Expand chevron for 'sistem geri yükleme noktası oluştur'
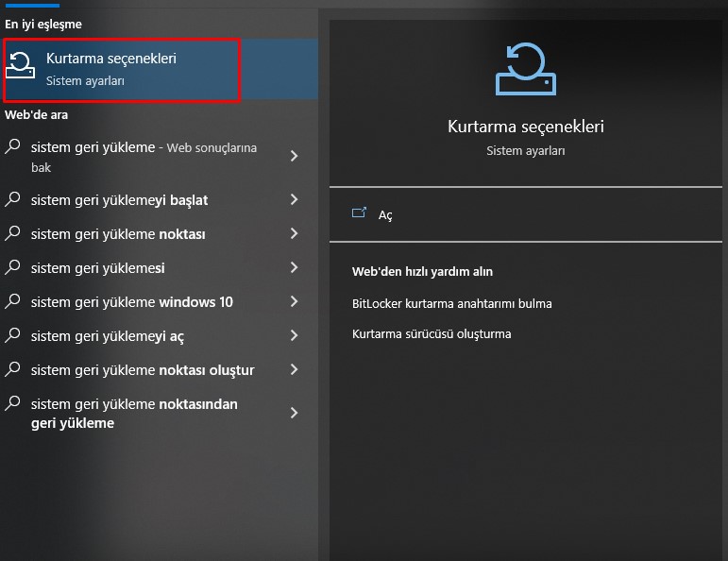The image size is (728, 561). (x=294, y=369)
